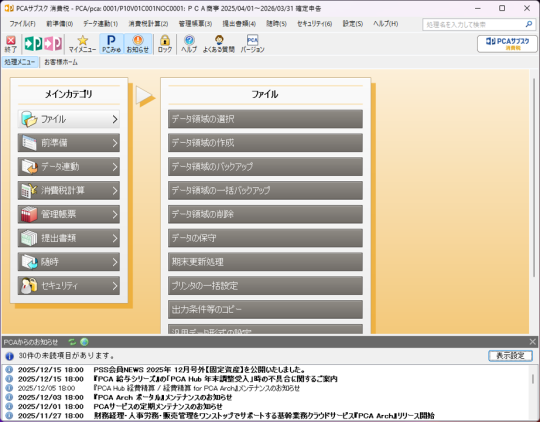The width and height of the screenshot is (540, 422).
Task: Close the PCAからのお知らせ panel
Action: [x=532, y=342]
